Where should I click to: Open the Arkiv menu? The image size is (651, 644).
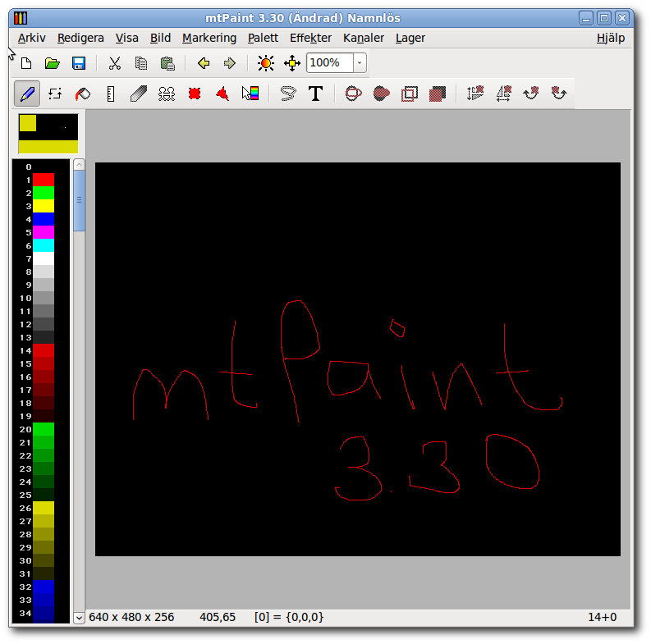pos(32,39)
